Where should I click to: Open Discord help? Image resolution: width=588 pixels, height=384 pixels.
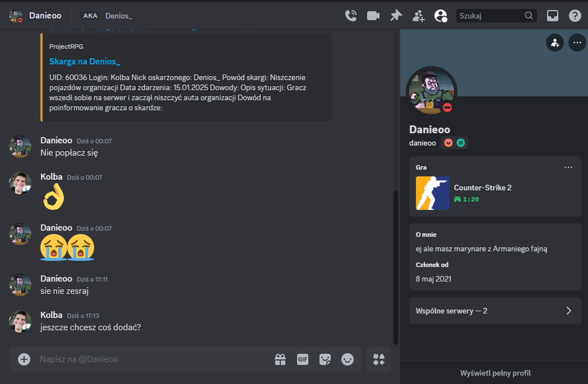pyautogui.click(x=575, y=16)
